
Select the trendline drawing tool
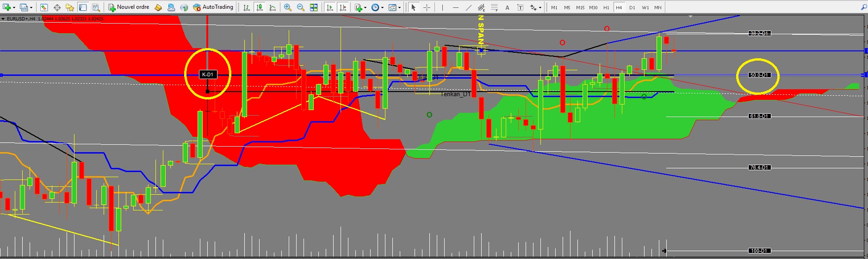[x=469, y=7]
